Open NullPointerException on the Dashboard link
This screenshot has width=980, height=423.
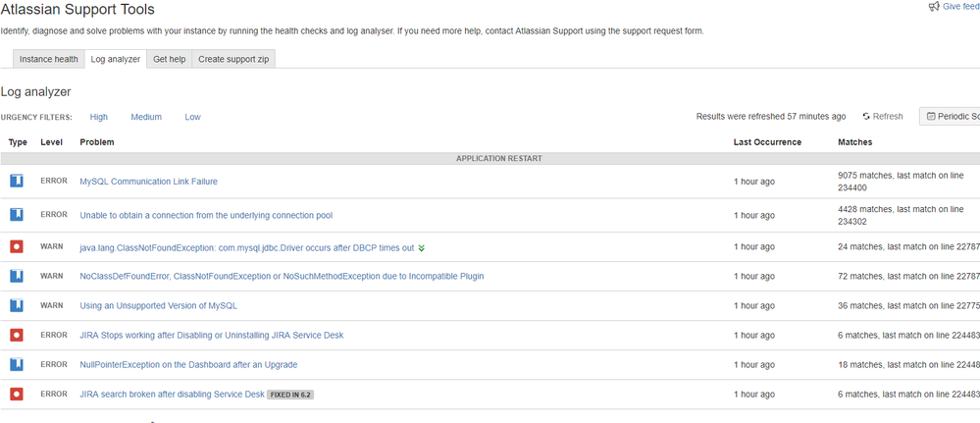[188, 364]
